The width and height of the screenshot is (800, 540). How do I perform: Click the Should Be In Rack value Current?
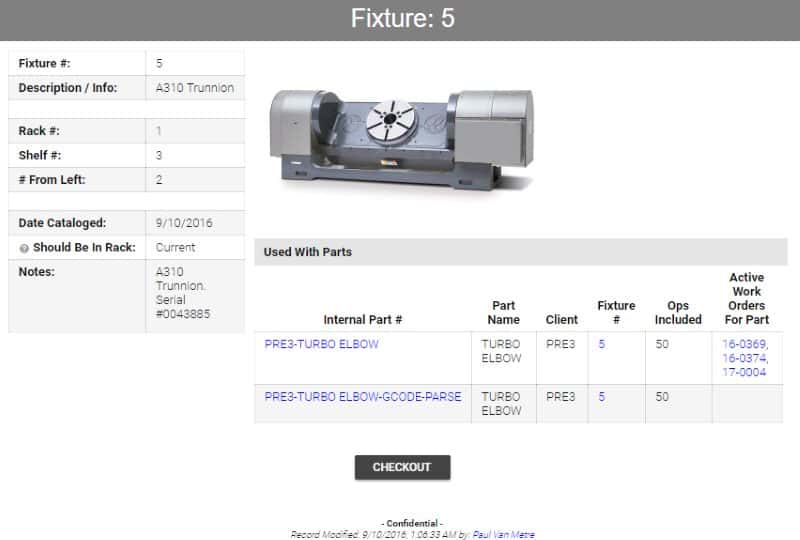click(x=176, y=248)
